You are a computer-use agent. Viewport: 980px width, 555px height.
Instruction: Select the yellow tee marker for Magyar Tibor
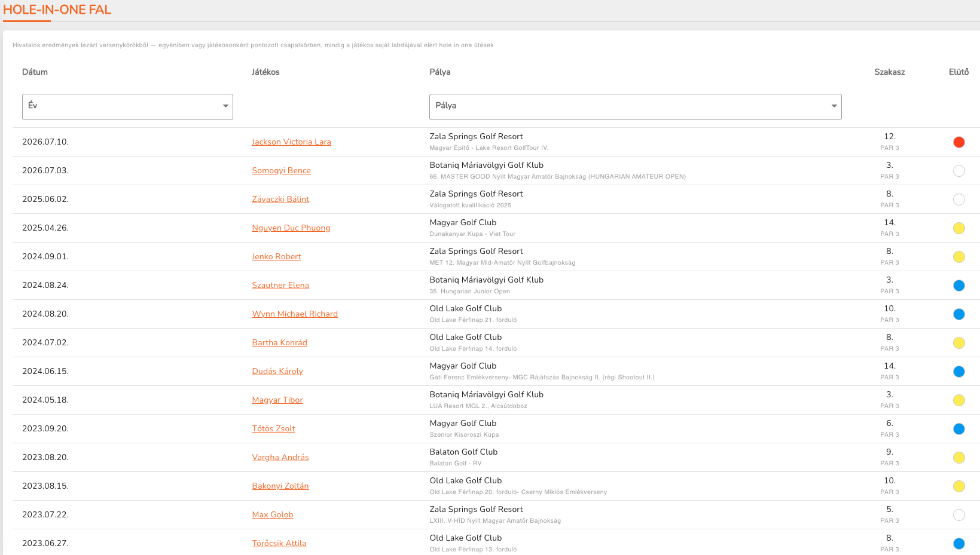click(x=958, y=400)
